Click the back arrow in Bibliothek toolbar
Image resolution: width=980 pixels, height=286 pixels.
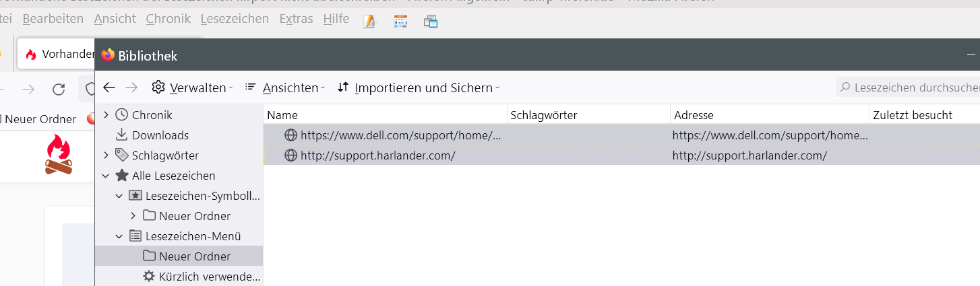pyautogui.click(x=109, y=87)
